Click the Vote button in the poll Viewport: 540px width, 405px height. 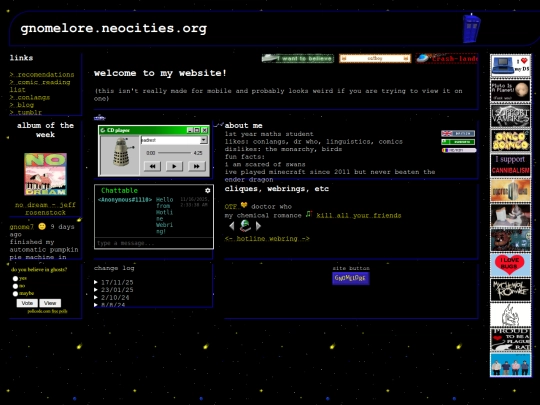pos(27,303)
